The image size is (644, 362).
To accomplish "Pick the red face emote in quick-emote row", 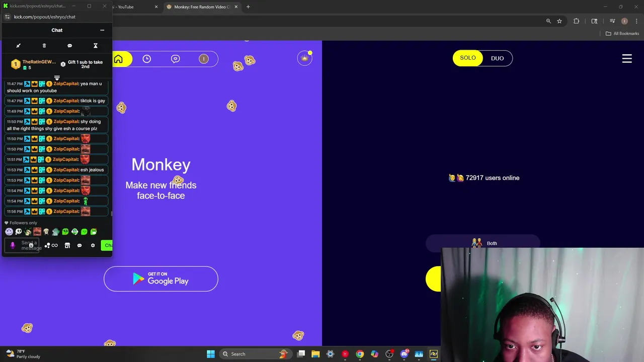I will coord(37,232).
